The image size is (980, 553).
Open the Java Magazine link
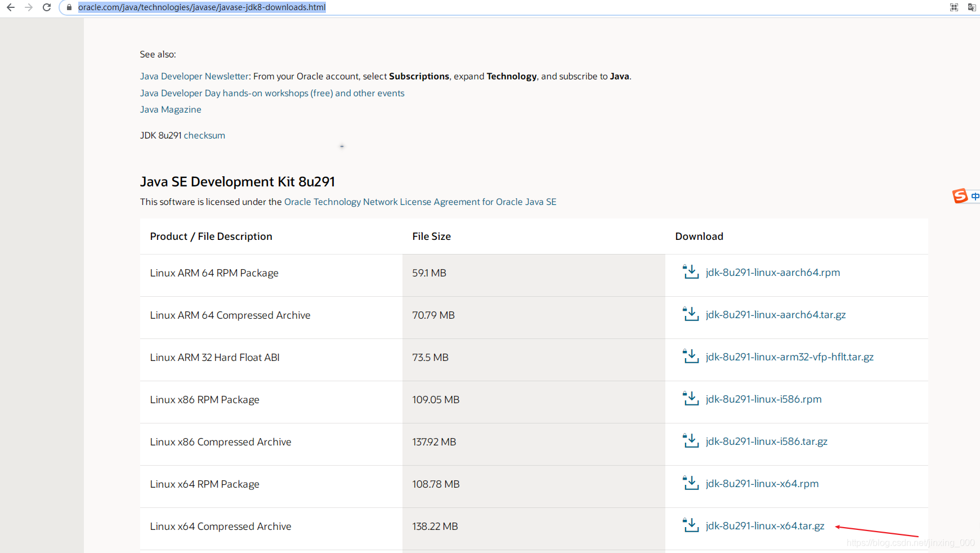[171, 109]
